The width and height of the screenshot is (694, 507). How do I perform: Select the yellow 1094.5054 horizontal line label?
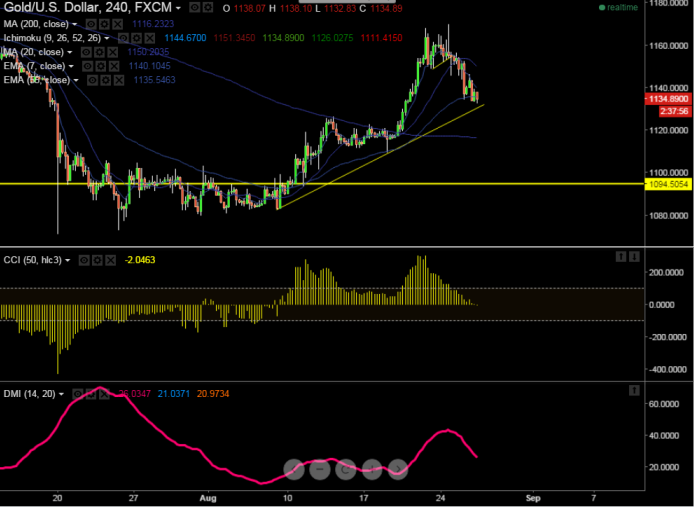668,184
